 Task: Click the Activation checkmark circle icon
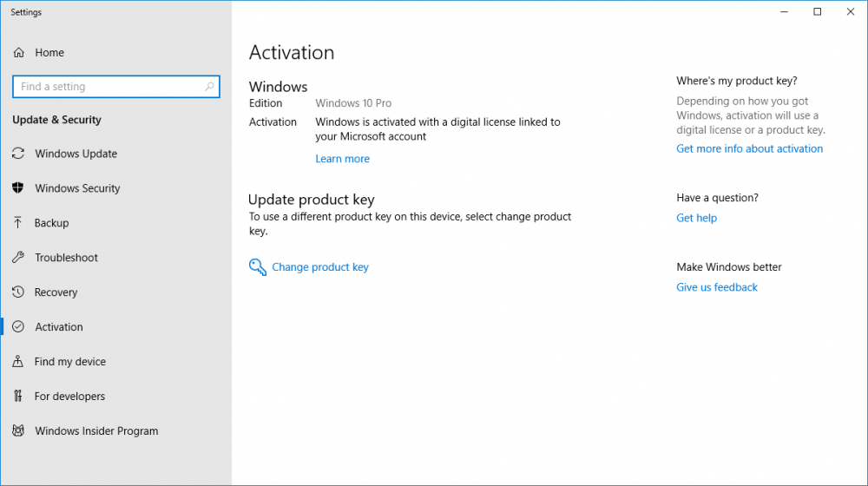click(18, 326)
